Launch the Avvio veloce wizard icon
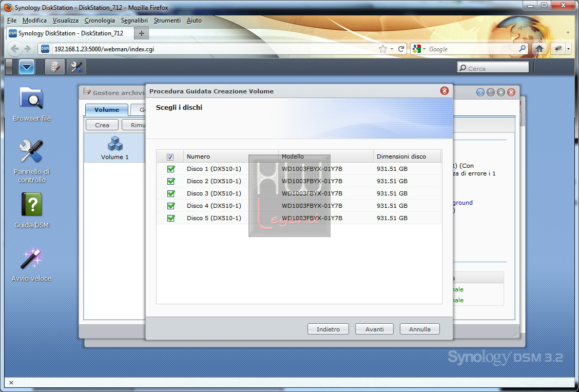This screenshot has width=579, height=392. coord(31,258)
